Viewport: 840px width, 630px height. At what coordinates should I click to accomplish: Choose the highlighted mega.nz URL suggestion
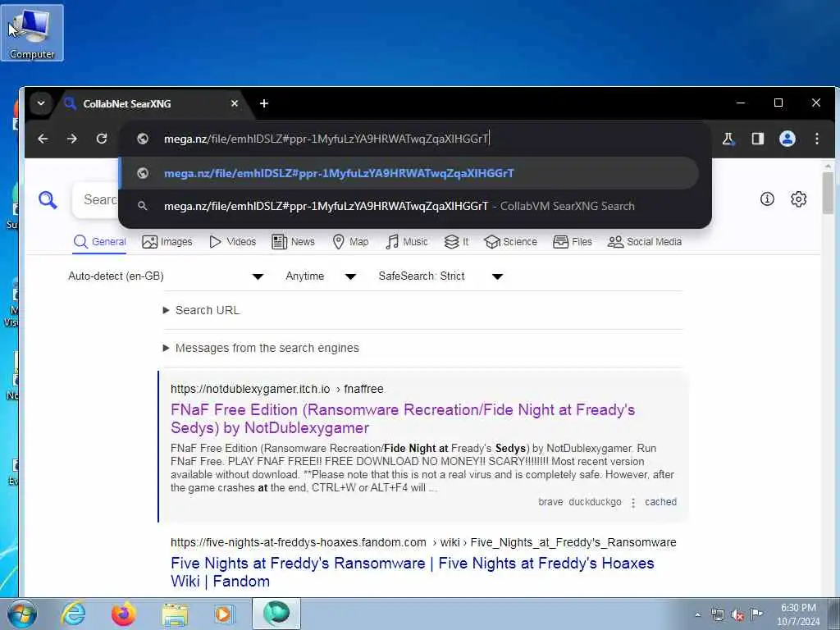click(409, 173)
